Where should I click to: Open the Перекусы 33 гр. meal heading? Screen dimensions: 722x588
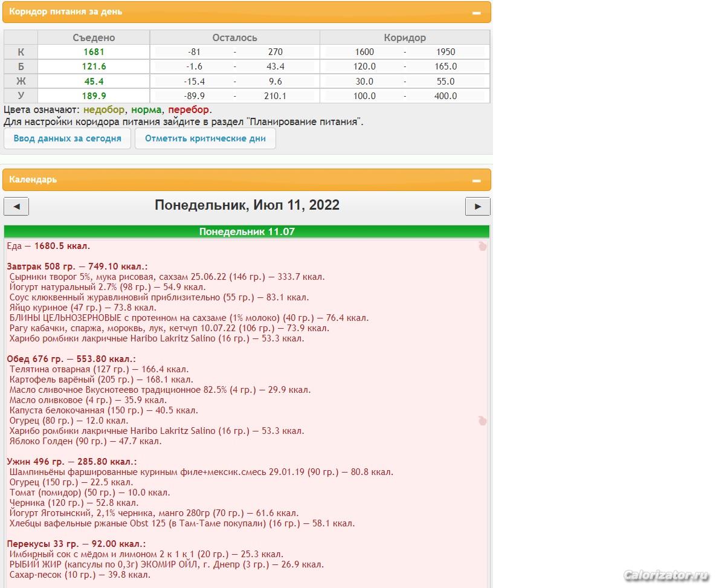(x=76, y=544)
